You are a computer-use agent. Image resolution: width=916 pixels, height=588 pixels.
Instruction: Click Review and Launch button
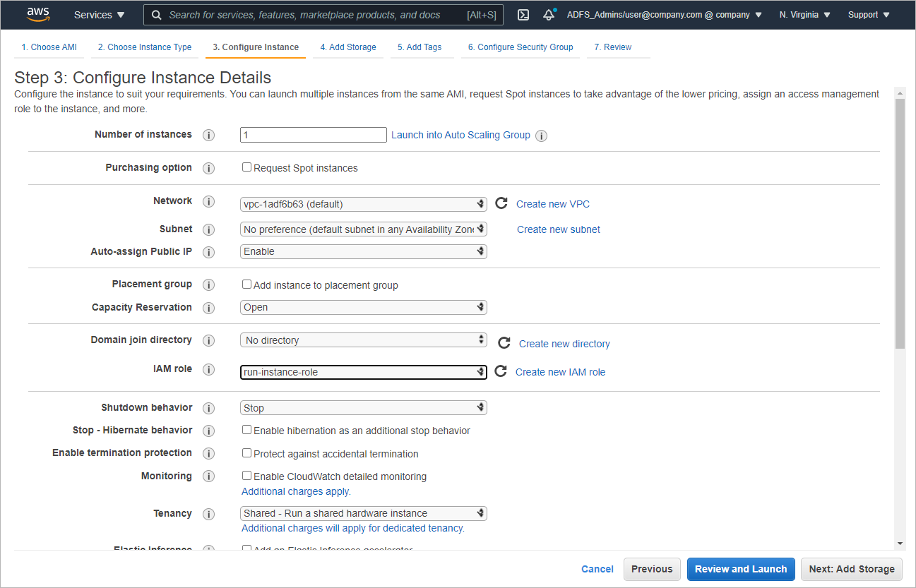(x=740, y=569)
